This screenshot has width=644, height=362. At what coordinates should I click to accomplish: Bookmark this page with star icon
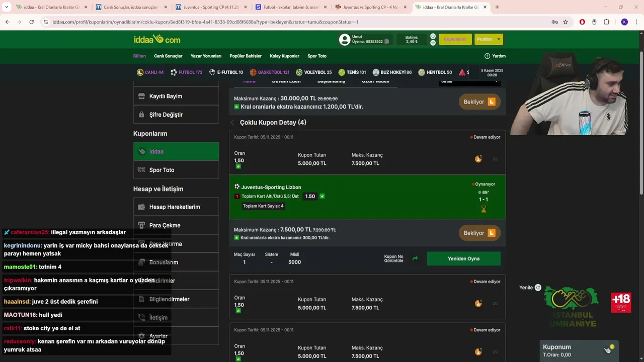pyautogui.click(x=566, y=22)
